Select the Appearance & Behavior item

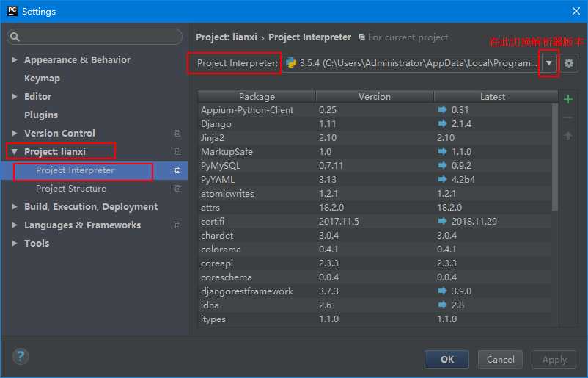pyautogui.click(x=77, y=59)
